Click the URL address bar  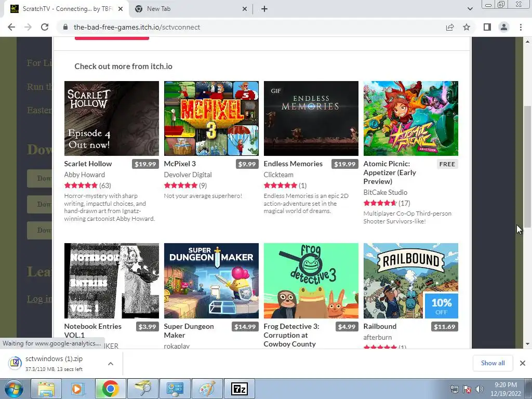[251, 27]
